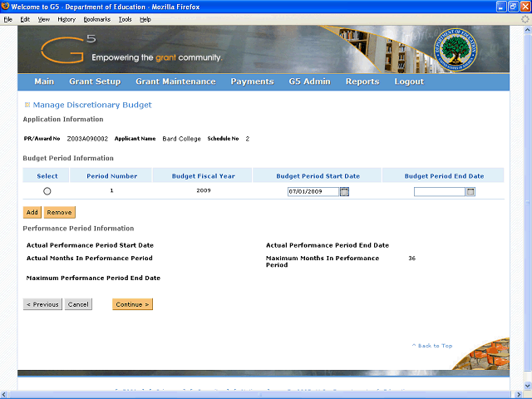Click the Budget Period Information section heading
This screenshot has width=532, height=399.
point(68,159)
